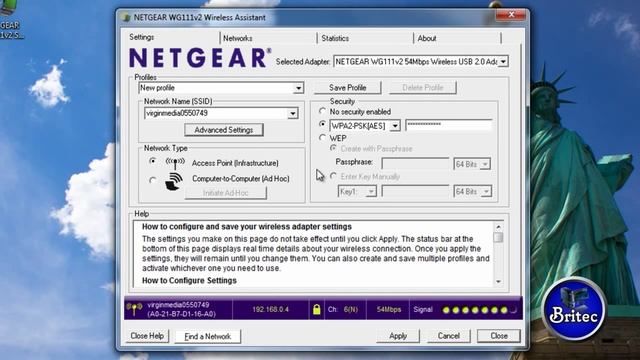Click the Initiate Ad-Hoc button
Screen dimensions: 640x360
point(226,193)
